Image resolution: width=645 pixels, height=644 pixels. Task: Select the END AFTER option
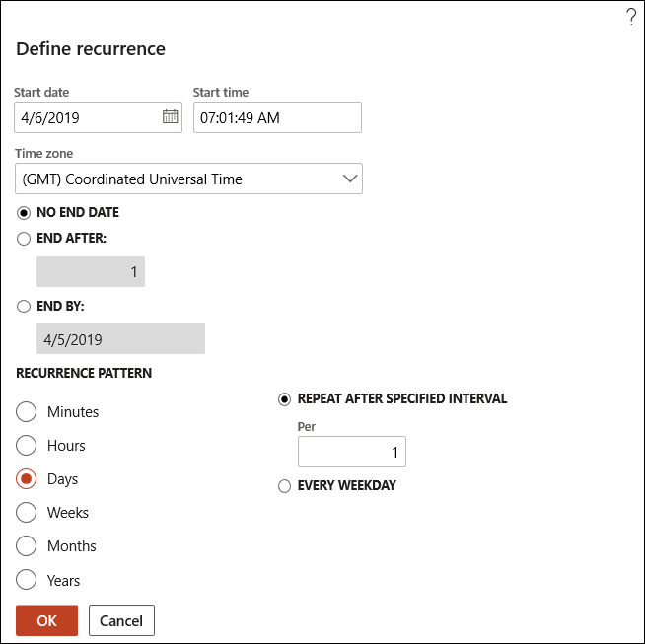24,238
